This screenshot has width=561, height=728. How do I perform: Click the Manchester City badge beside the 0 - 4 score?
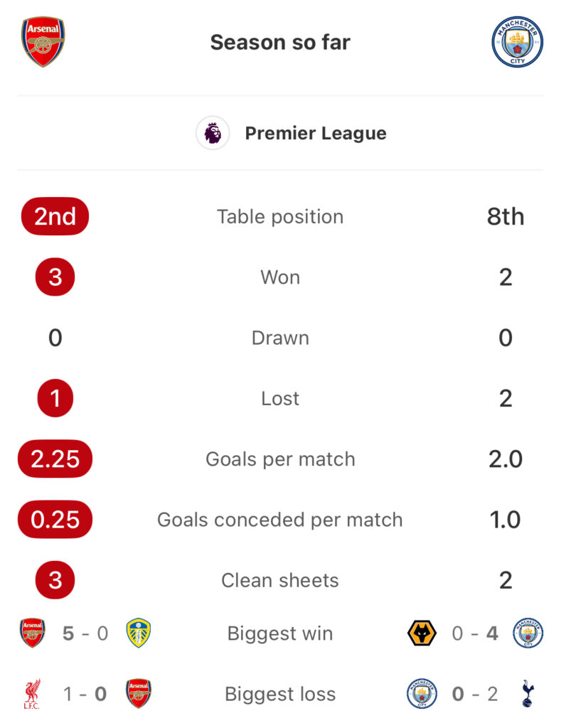coord(528,633)
